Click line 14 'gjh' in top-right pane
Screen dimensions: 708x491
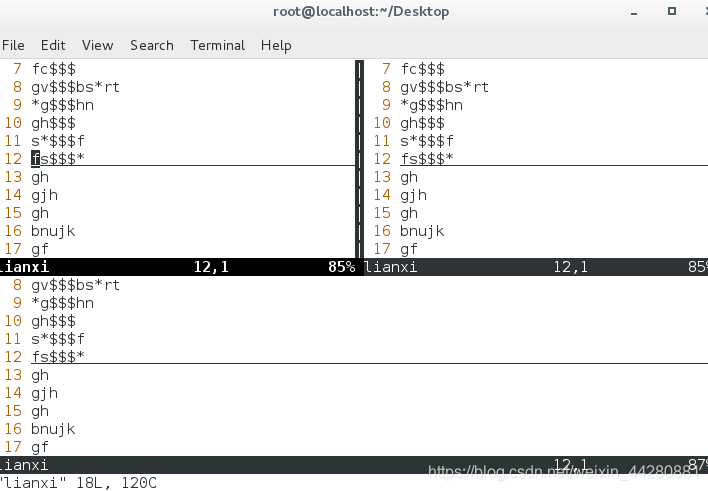pos(413,195)
